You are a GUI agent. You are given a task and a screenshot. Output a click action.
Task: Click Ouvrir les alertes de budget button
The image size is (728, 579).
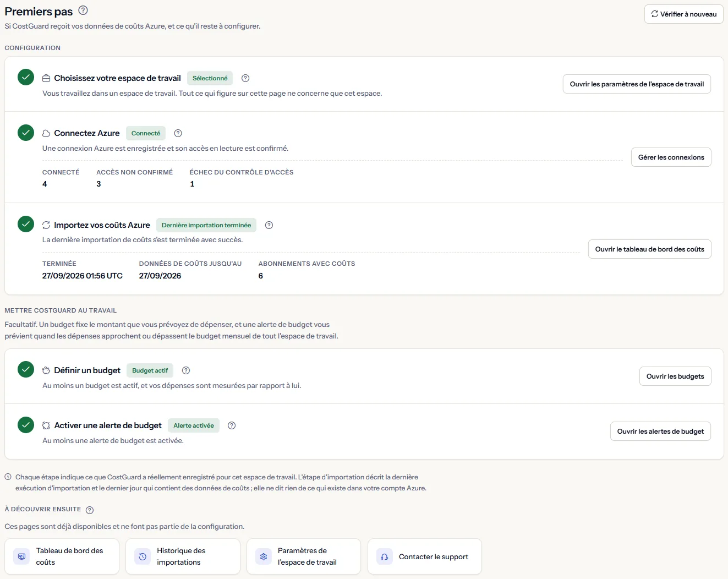click(x=660, y=431)
